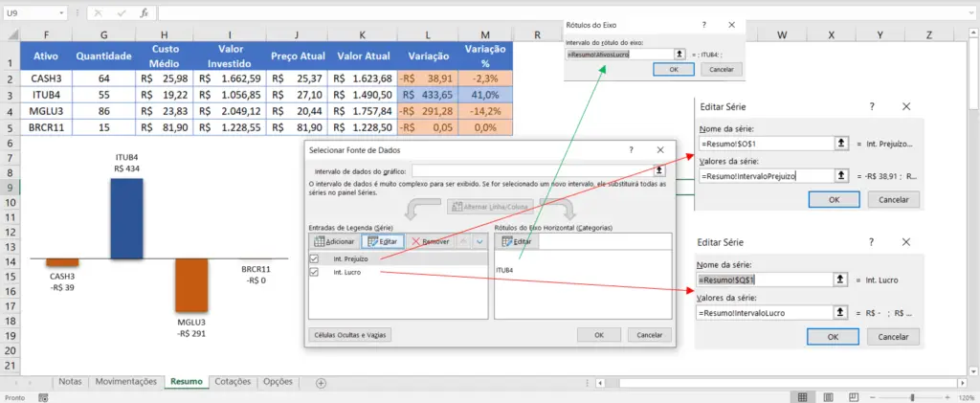The height and width of the screenshot is (403, 980).
Task: Click cell with ITUB4 variation 41,0%
Action: click(485, 95)
